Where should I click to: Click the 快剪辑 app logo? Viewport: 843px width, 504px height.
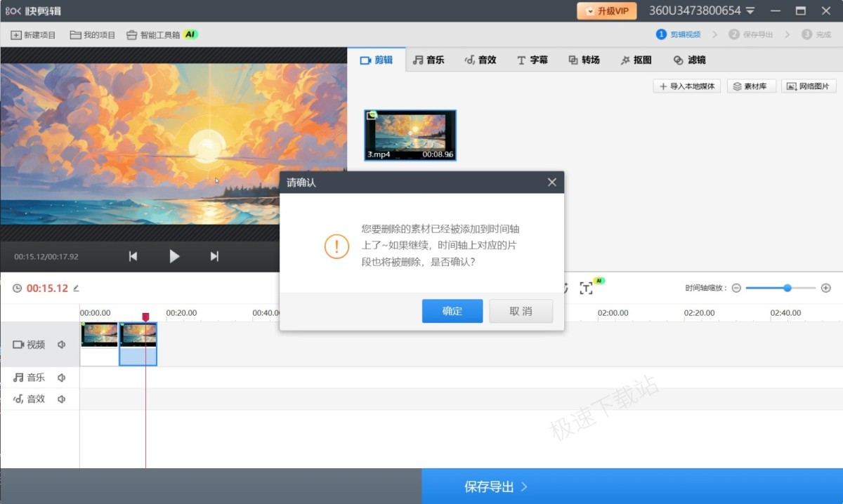pyautogui.click(x=33, y=11)
